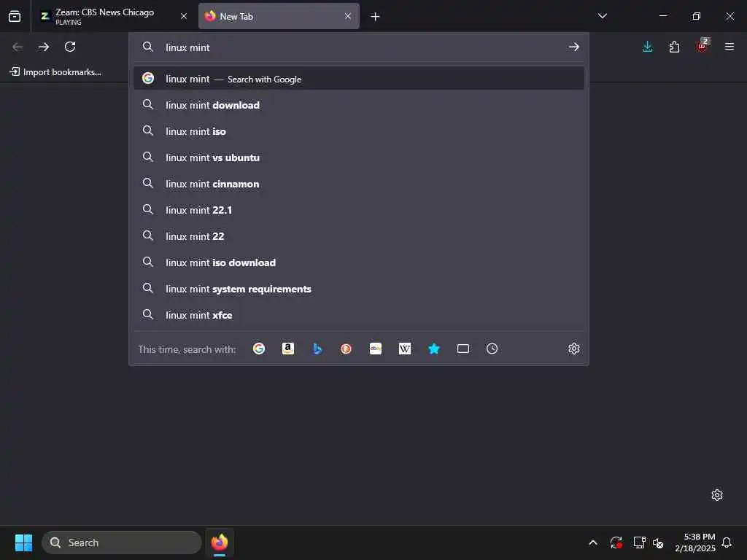This screenshot has width=747, height=560.
Task: Open the network tray icon
Action: [639, 542]
